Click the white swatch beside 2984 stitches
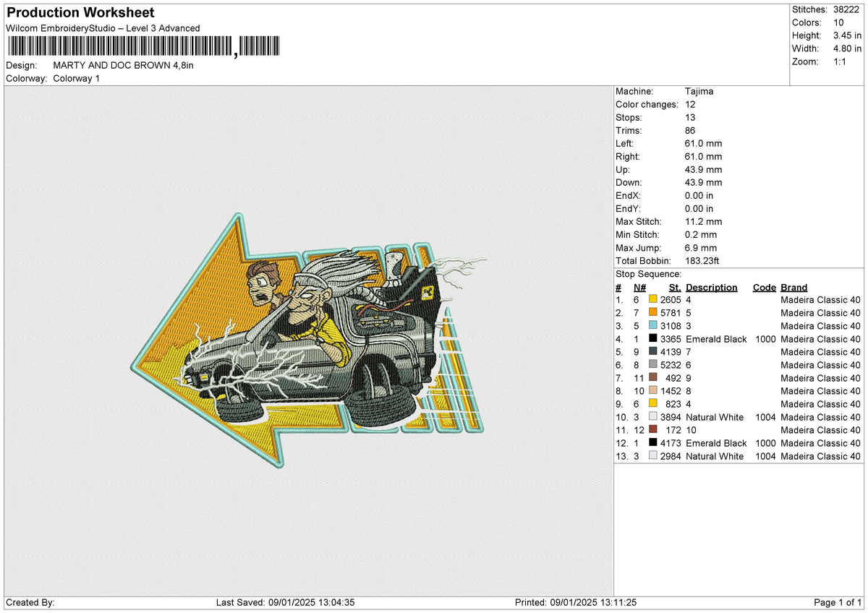The image size is (868, 613). [x=653, y=456]
